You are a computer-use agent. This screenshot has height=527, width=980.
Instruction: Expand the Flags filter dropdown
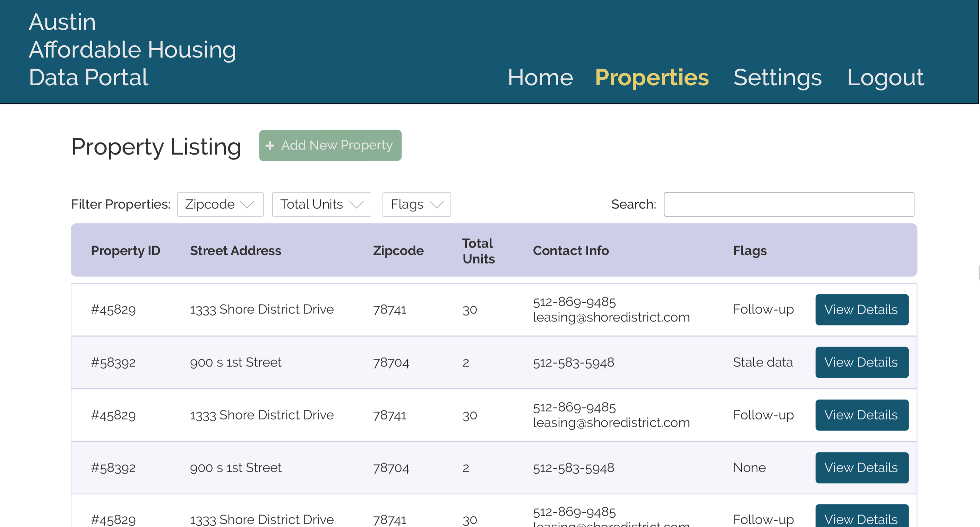pyautogui.click(x=416, y=204)
